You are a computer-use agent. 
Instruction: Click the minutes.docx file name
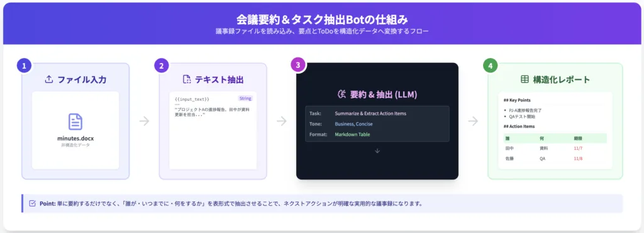[x=75, y=139]
